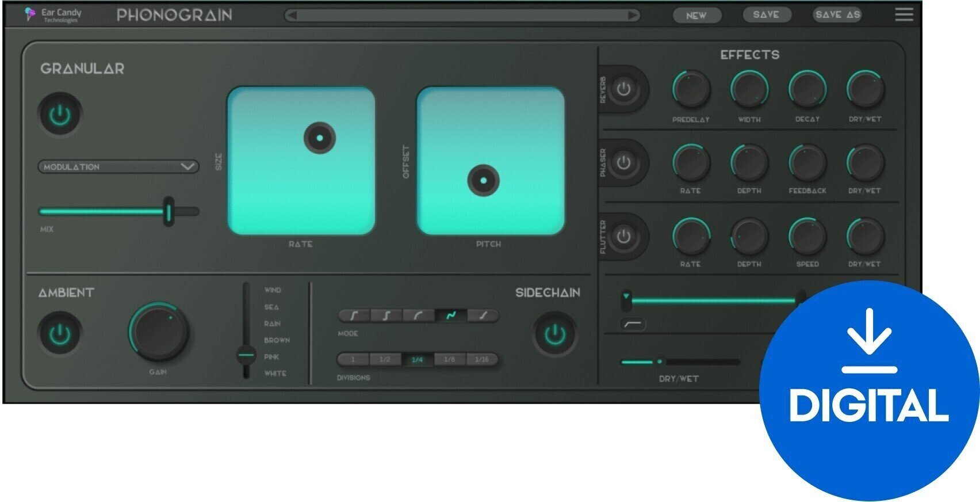Viewport: 980px width, 502px height.
Task: Click the Flutter Dry/Wet knob
Action: [x=865, y=237]
